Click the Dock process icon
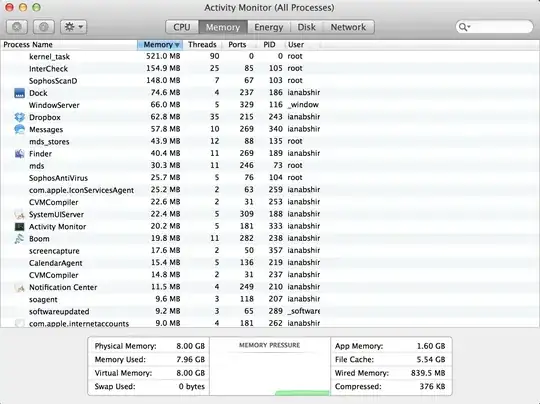Screen dimensions: 540x404 coord(19,93)
